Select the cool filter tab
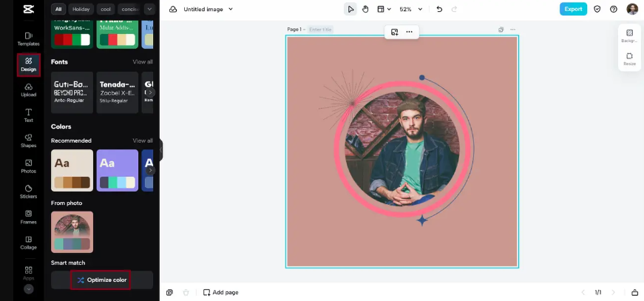644x301 pixels. click(x=106, y=9)
